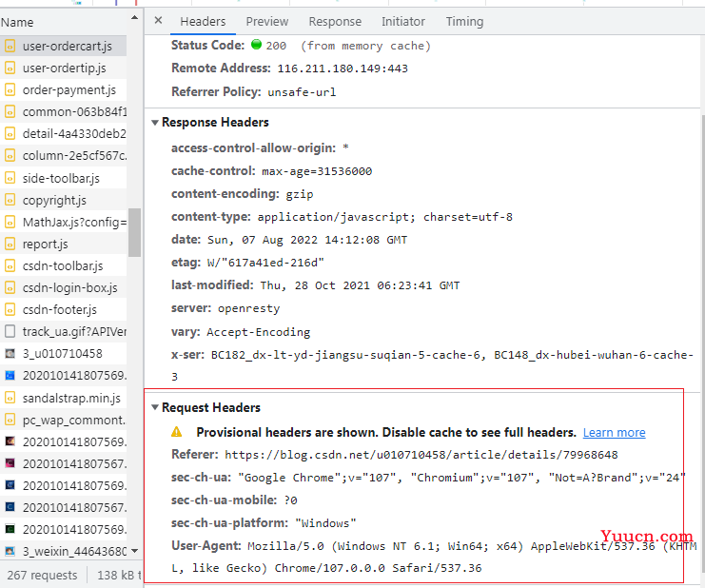Select the sandalstrap.min.js request

(64, 399)
